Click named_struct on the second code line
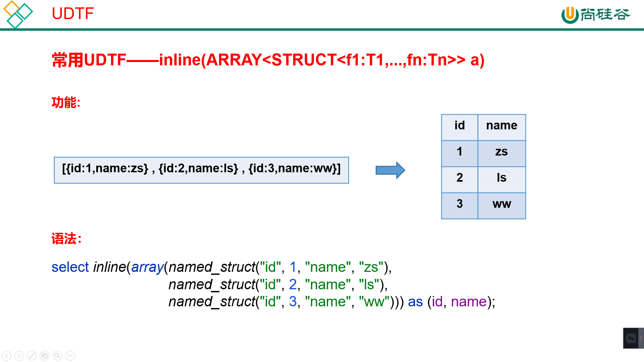The image size is (644, 362). tap(212, 285)
